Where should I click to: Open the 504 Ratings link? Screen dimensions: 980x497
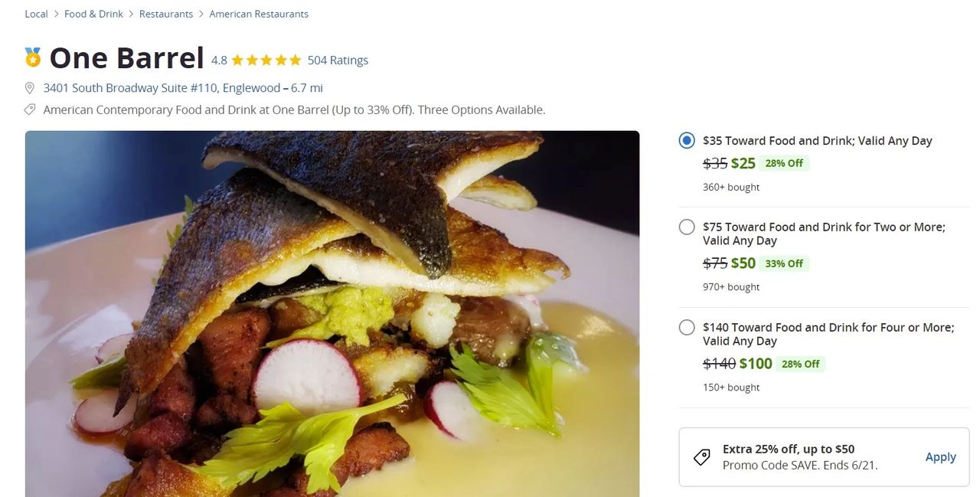pyautogui.click(x=338, y=60)
